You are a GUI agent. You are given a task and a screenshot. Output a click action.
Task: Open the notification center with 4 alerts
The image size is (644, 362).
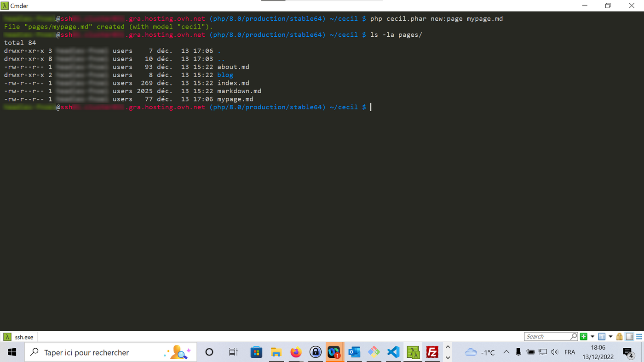(x=628, y=352)
